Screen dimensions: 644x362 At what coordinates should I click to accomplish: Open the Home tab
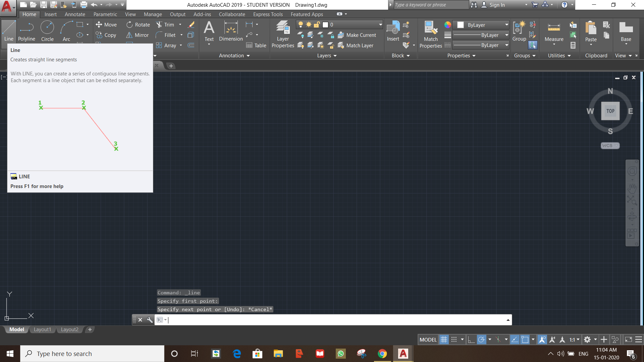point(29,14)
